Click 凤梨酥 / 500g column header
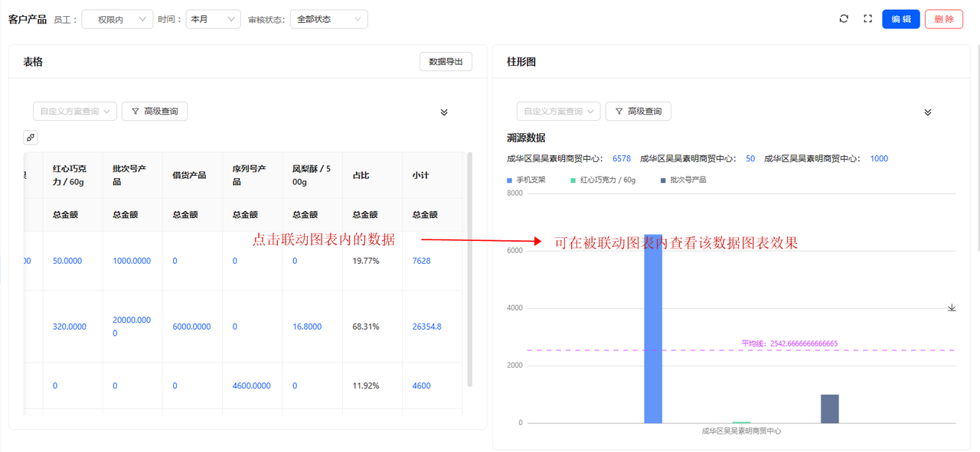 tap(311, 175)
